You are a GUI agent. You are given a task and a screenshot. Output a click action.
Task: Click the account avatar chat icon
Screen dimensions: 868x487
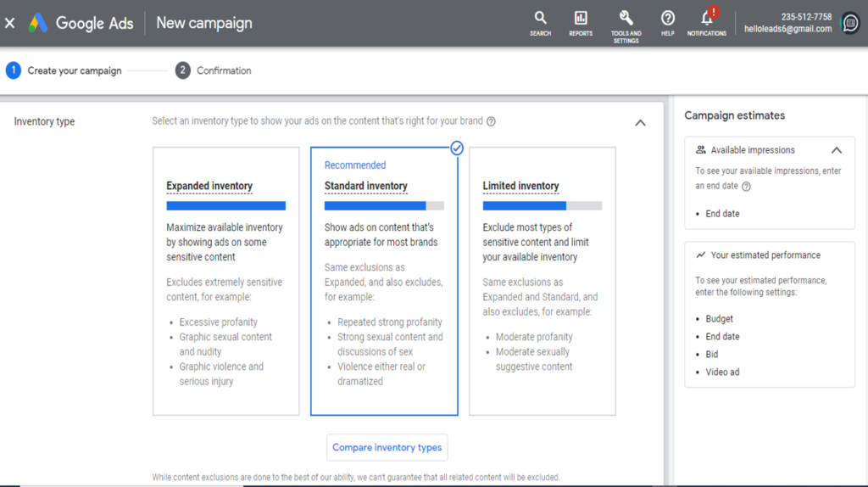tap(850, 23)
